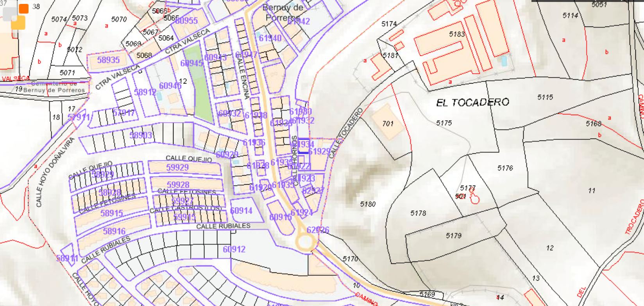Select rural parcel 5180

(x=367, y=204)
